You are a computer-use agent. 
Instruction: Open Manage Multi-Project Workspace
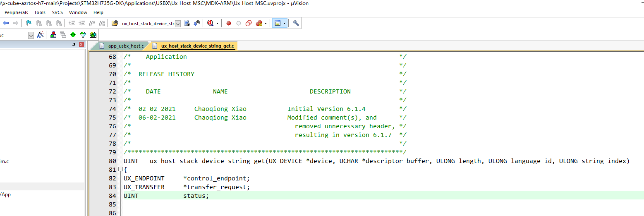click(x=63, y=35)
